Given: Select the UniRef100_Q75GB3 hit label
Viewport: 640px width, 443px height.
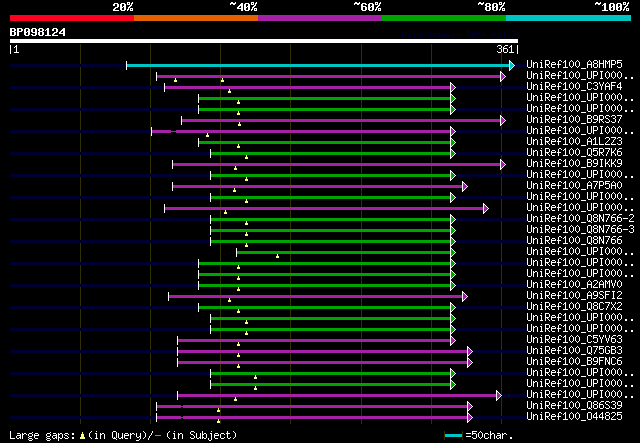Looking at the screenshot, I should (x=574, y=351).
